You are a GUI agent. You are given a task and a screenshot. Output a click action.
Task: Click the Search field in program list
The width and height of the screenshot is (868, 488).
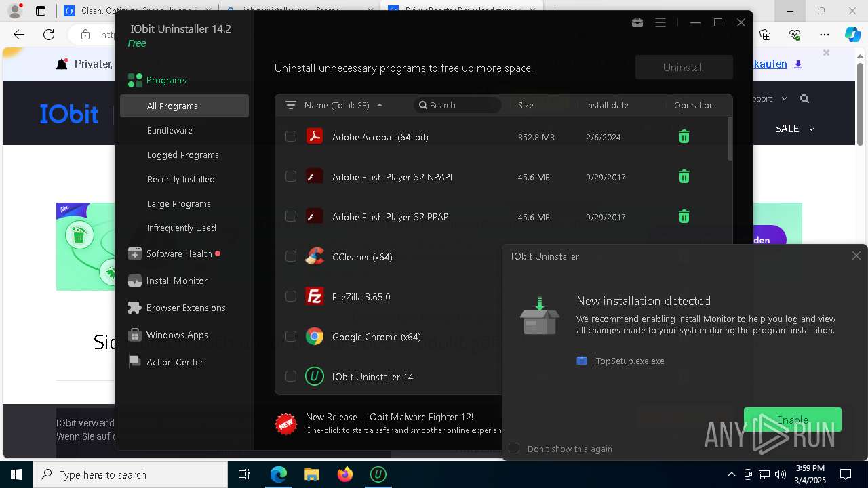coord(458,105)
